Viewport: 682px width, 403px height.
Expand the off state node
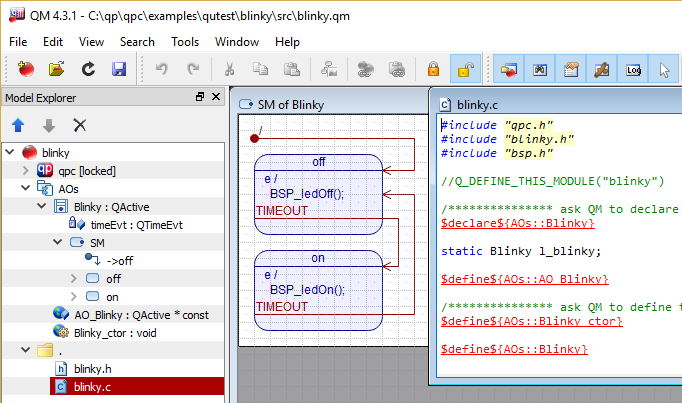[x=73, y=278]
